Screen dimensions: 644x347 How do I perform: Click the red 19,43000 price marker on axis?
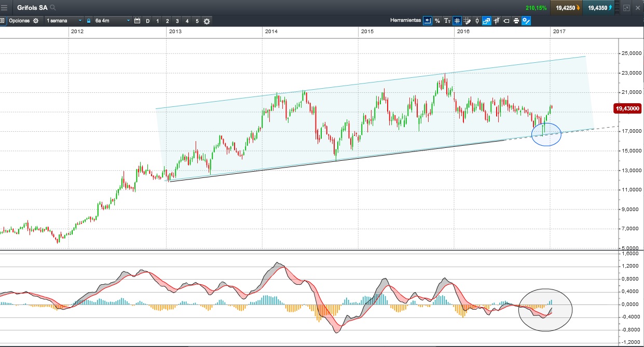point(627,108)
